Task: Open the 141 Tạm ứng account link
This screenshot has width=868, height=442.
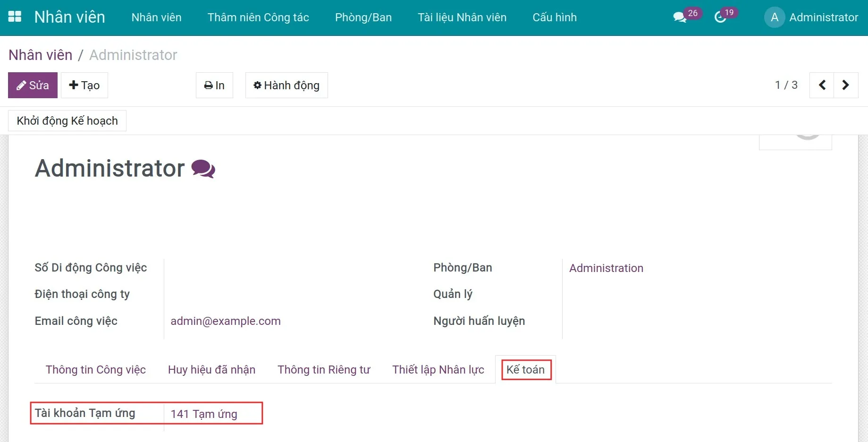Action: [x=204, y=414]
